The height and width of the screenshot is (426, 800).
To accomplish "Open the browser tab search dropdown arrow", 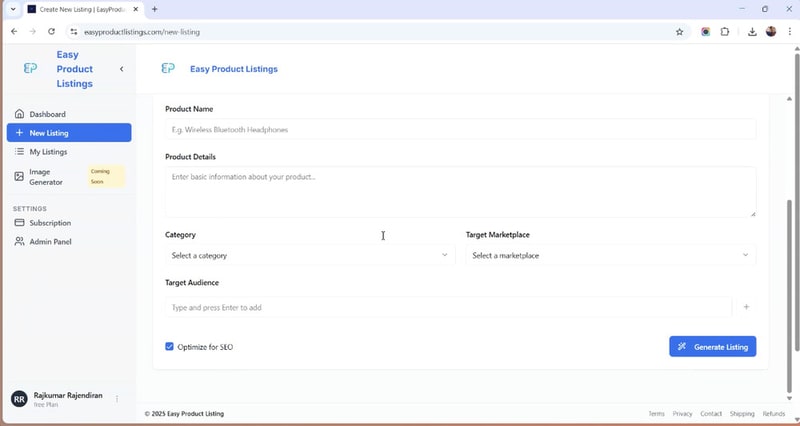I will tap(13, 9).
